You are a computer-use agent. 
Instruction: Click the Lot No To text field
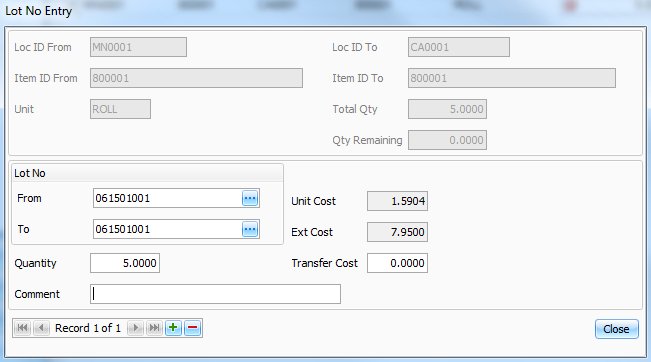(x=167, y=229)
